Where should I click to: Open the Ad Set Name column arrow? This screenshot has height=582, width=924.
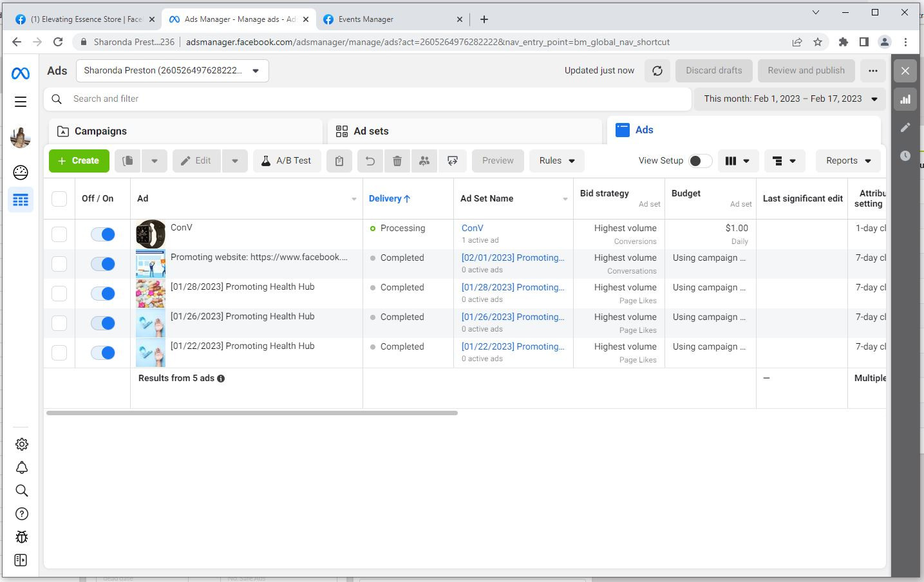pos(565,199)
